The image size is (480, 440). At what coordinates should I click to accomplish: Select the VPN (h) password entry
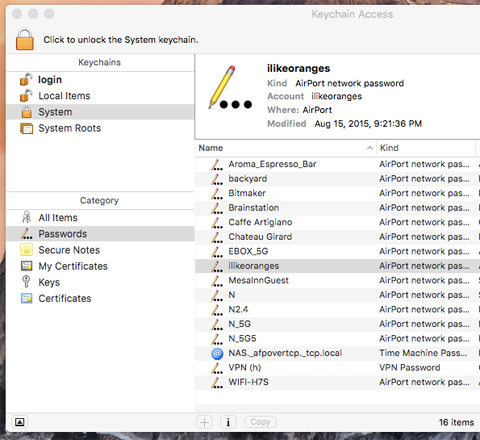(x=337, y=368)
